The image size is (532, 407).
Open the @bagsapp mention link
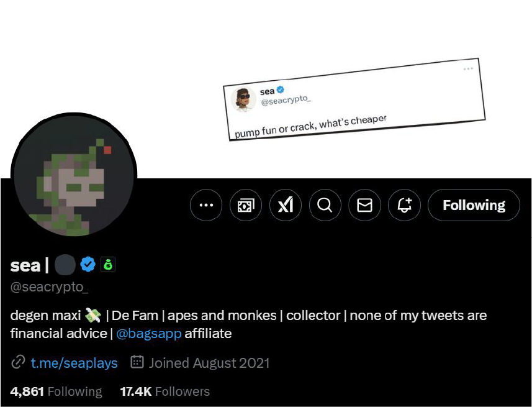148,334
